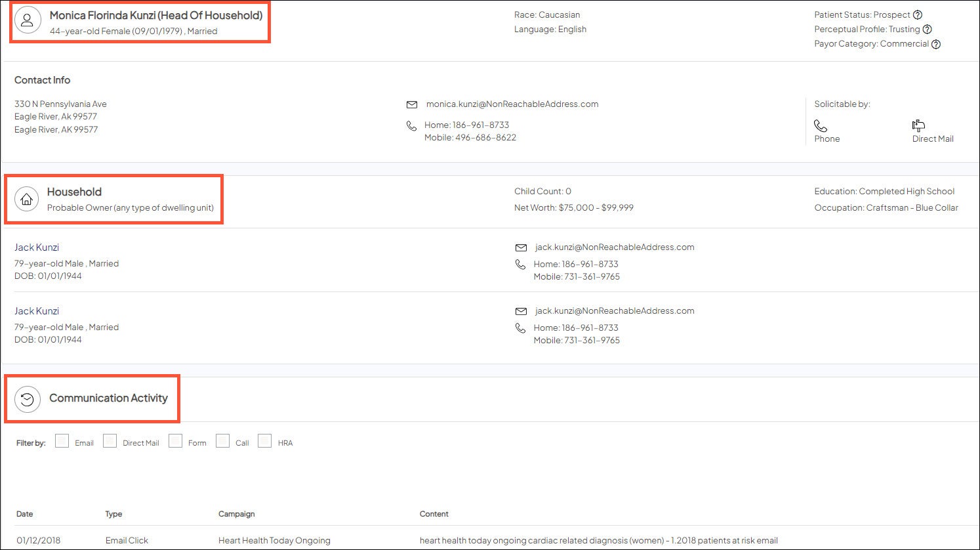980x550 pixels.
Task: Open the second Jack Kunzi household member link
Action: 37,311
